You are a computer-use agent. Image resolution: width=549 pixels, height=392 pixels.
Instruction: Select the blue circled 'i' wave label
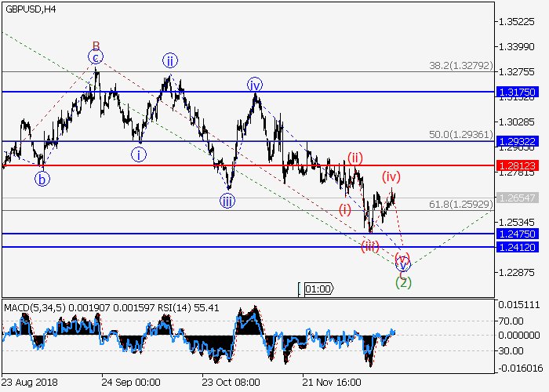138,154
